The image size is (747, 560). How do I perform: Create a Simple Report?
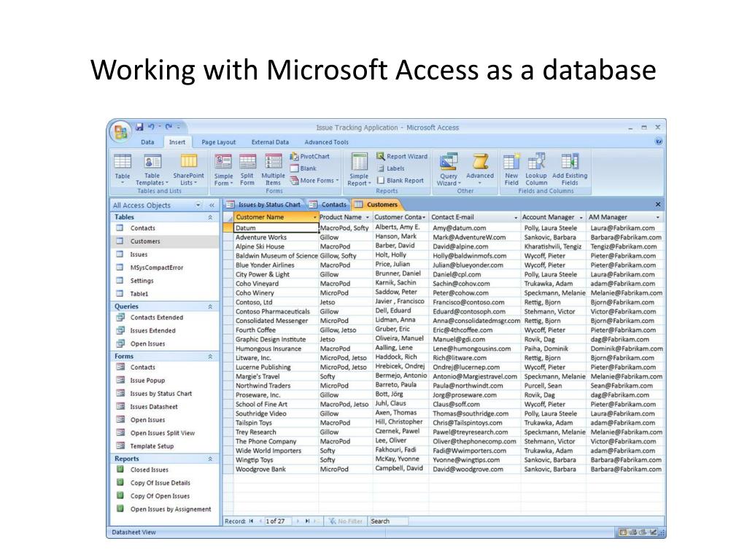point(359,169)
